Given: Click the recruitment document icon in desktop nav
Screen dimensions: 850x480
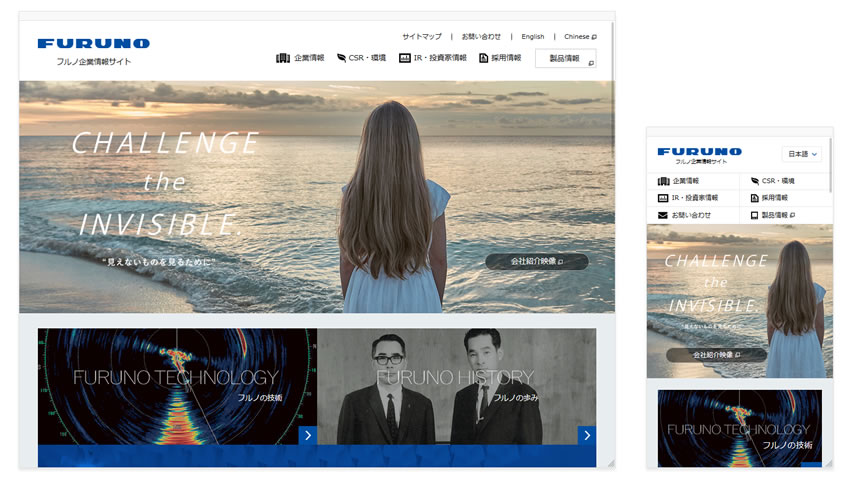Looking at the screenshot, I should click(x=484, y=58).
